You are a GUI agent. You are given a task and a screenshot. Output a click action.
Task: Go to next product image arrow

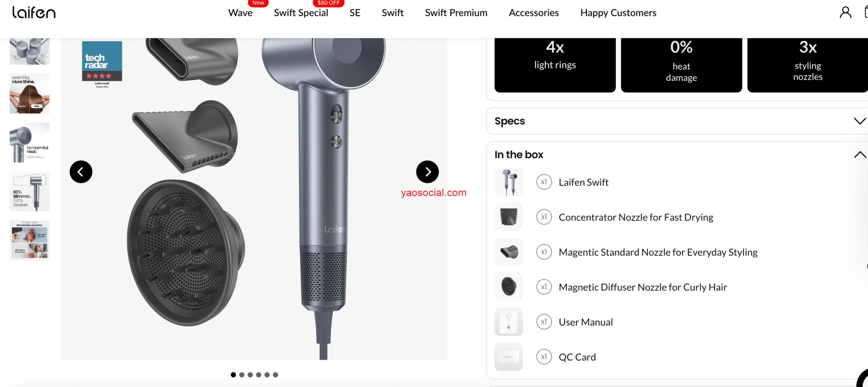(427, 172)
